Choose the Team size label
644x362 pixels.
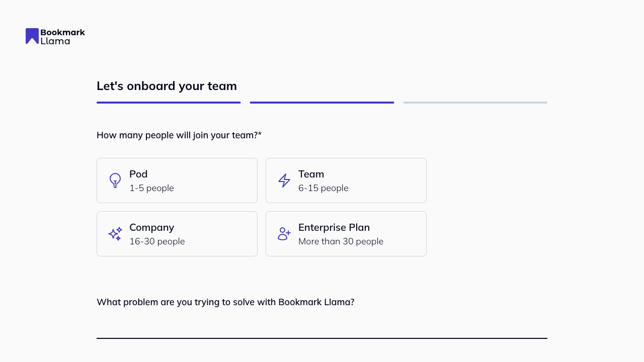[x=311, y=174]
